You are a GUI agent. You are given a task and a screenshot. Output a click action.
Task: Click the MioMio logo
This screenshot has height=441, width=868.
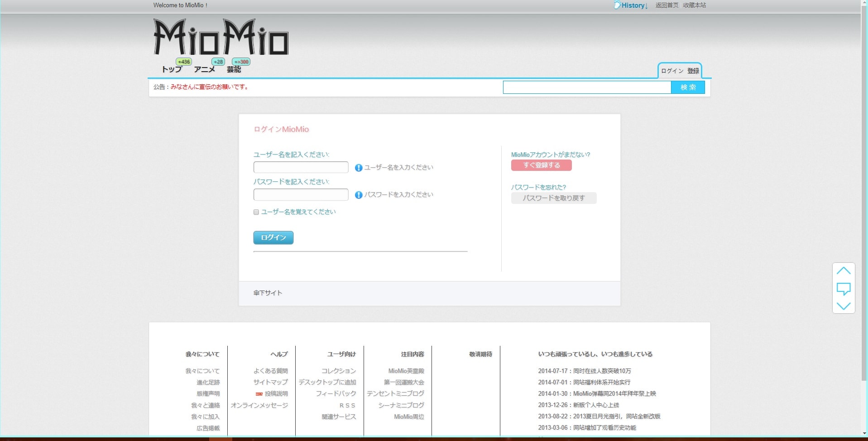pyautogui.click(x=221, y=37)
